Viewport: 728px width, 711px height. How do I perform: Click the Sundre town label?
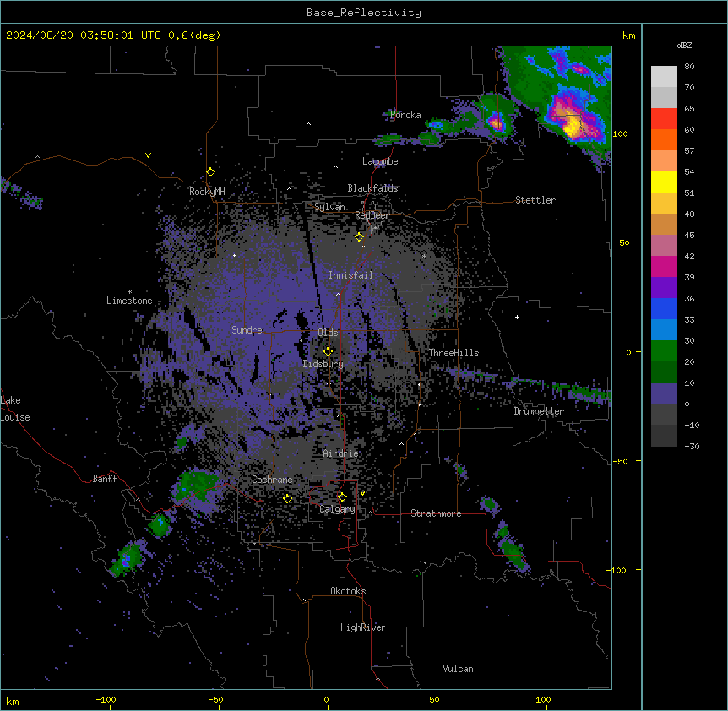247,330
